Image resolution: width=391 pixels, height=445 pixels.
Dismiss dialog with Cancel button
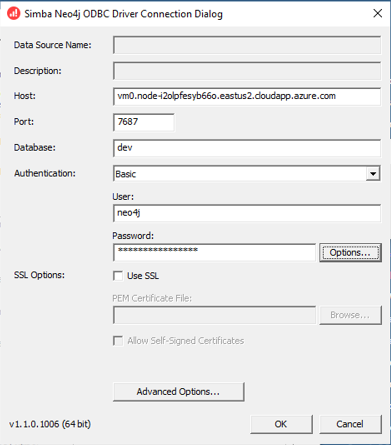pos(350,424)
